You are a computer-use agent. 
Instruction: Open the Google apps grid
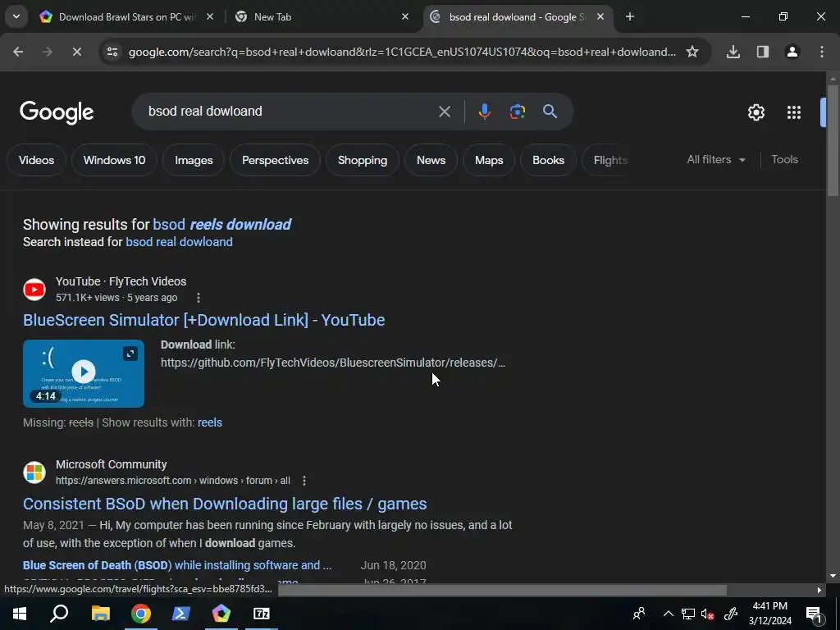point(794,112)
